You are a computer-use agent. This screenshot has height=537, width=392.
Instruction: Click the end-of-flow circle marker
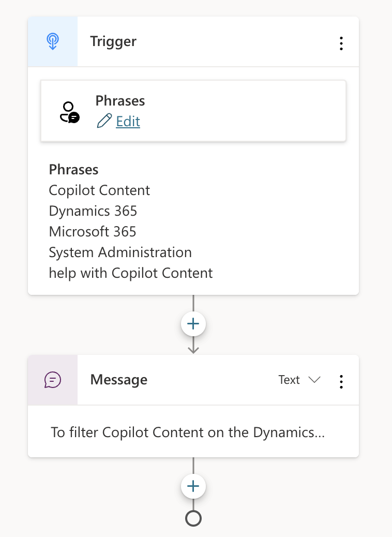coord(193,518)
